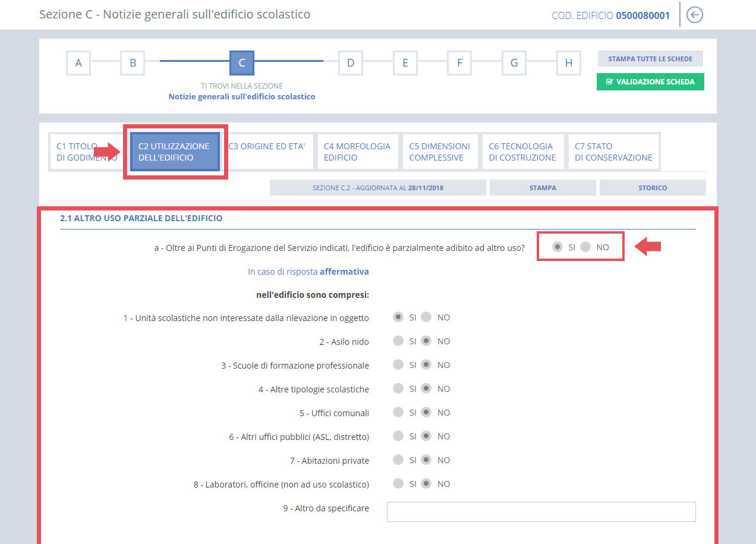Click the VALIDAZIONE SCHEDA button
This screenshot has height=544, width=756.
tap(650, 81)
